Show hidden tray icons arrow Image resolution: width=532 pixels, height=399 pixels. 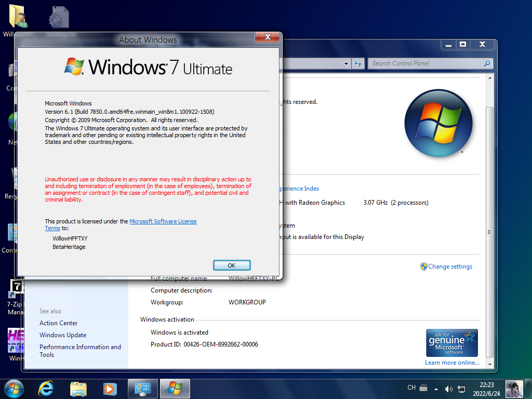click(436, 389)
